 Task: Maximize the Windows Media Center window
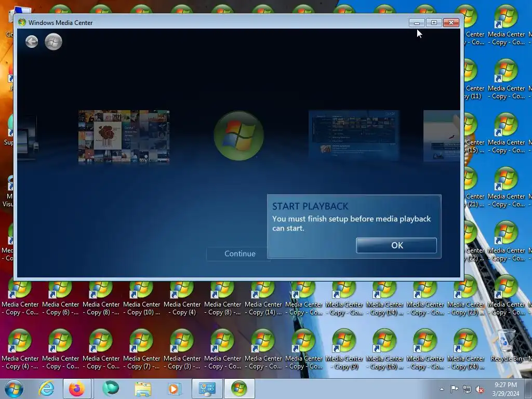[x=434, y=23]
